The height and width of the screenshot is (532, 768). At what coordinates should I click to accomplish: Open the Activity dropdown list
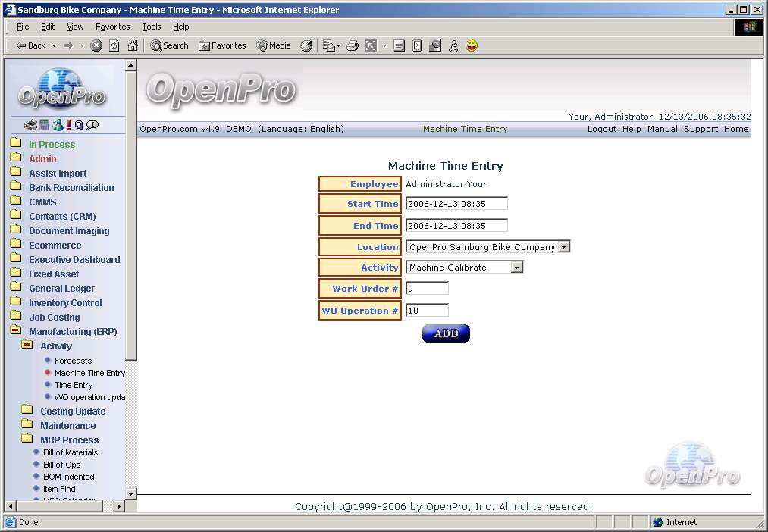(516, 268)
